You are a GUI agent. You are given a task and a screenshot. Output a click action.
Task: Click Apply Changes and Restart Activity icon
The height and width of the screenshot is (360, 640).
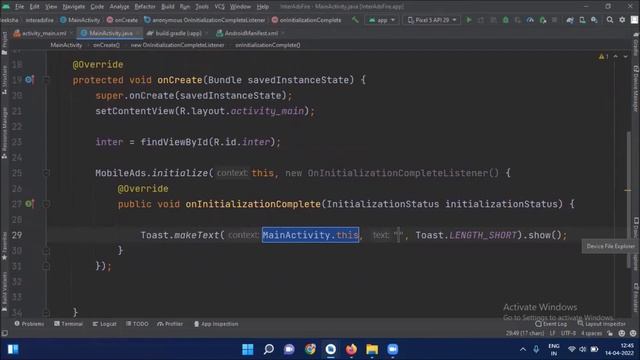pyautogui.click(x=481, y=20)
